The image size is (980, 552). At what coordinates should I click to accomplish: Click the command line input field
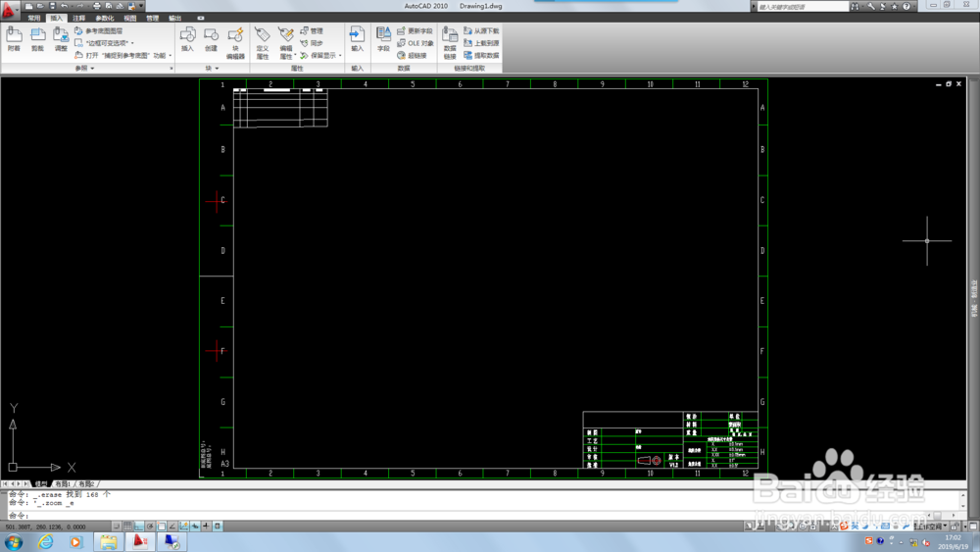[481, 515]
